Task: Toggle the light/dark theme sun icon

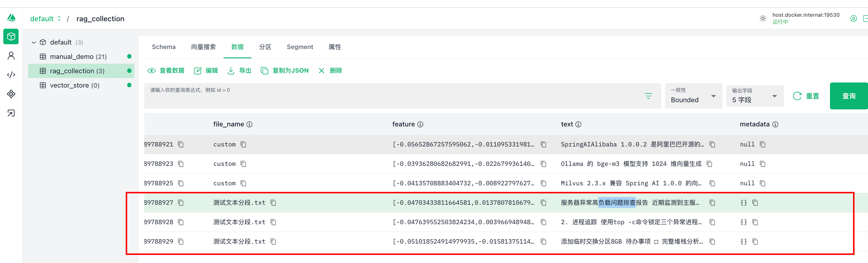Action: tap(763, 19)
